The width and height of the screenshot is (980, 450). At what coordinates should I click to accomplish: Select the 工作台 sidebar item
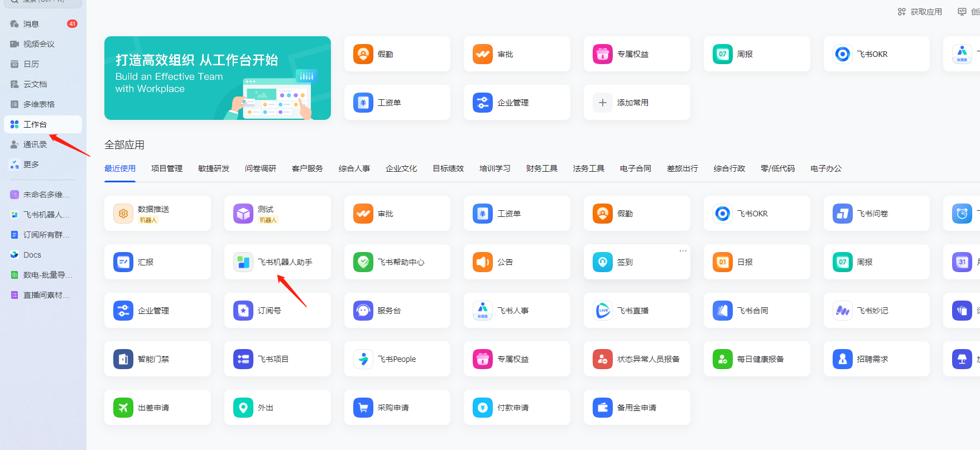(43, 124)
